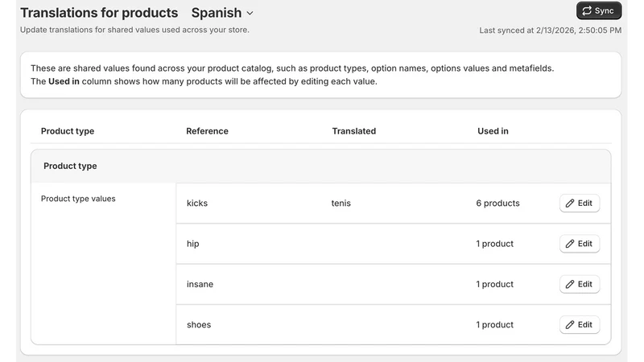This screenshot has width=644, height=362.
Task: Select the 'hip' reference value
Action: tap(193, 244)
